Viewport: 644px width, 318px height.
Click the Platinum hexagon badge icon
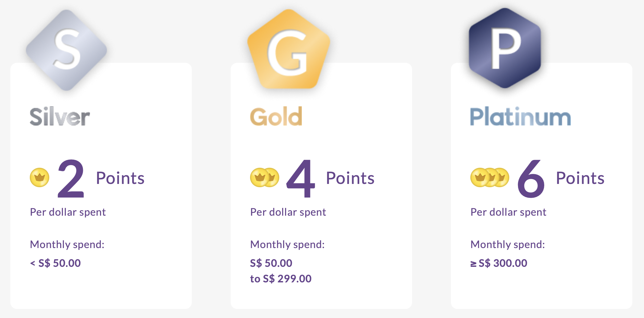click(505, 49)
